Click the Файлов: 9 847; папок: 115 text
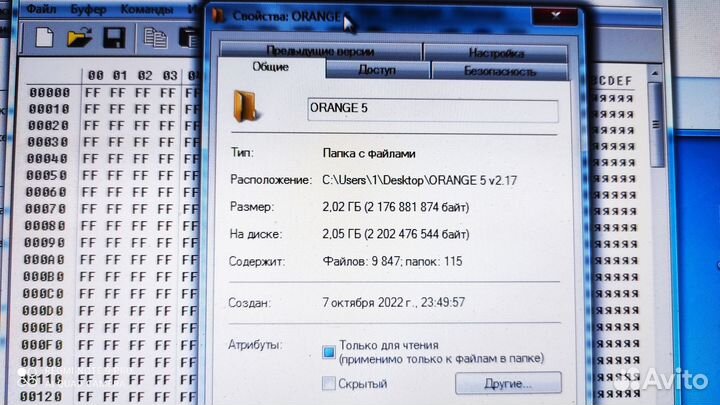The height and width of the screenshot is (405, 720). point(392,262)
